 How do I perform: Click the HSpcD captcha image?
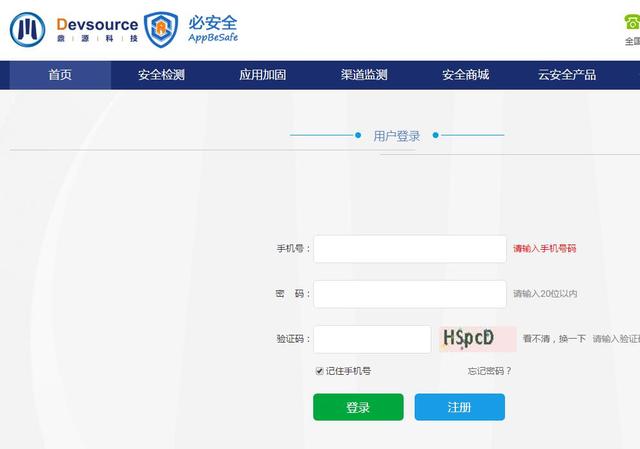coord(478,339)
